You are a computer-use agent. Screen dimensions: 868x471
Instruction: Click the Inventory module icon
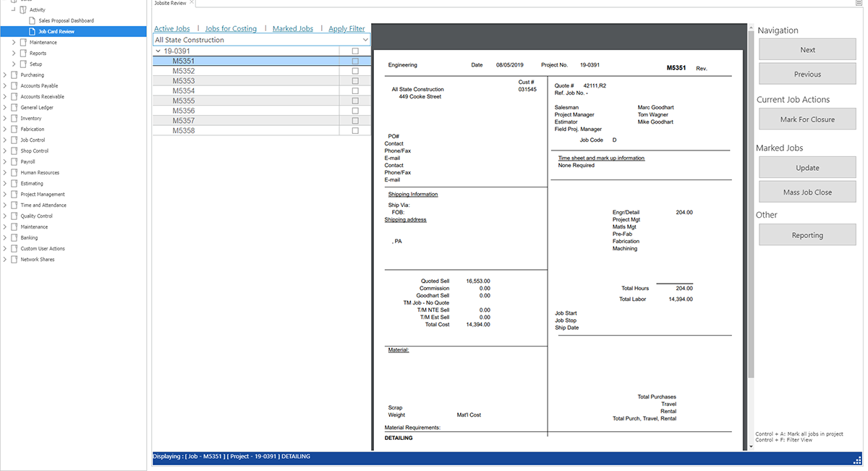tap(14, 119)
